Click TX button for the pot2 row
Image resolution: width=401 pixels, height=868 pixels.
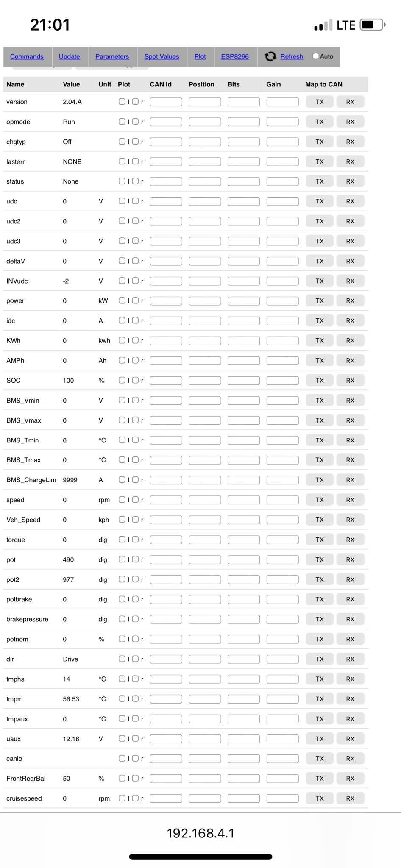point(320,579)
